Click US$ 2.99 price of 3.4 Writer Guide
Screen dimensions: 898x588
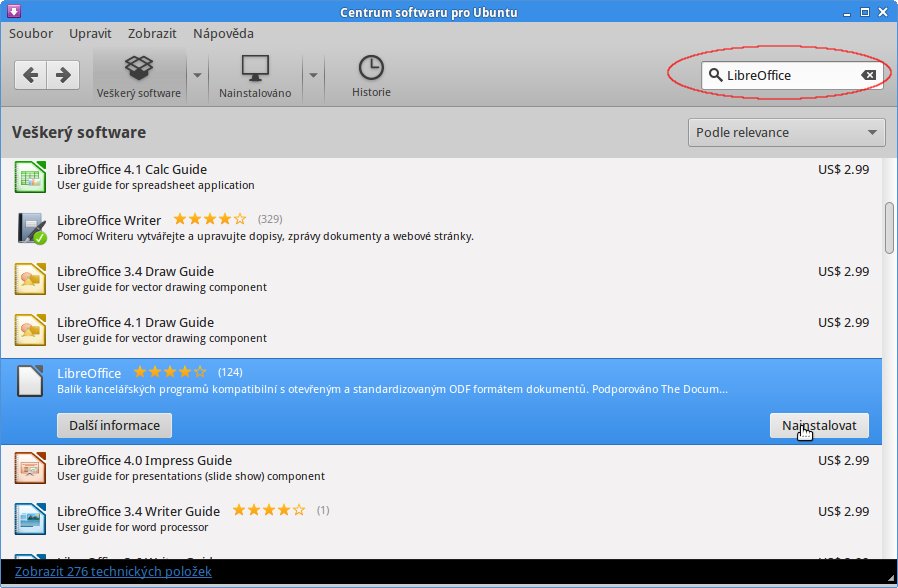pyautogui.click(x=844, y=511)
